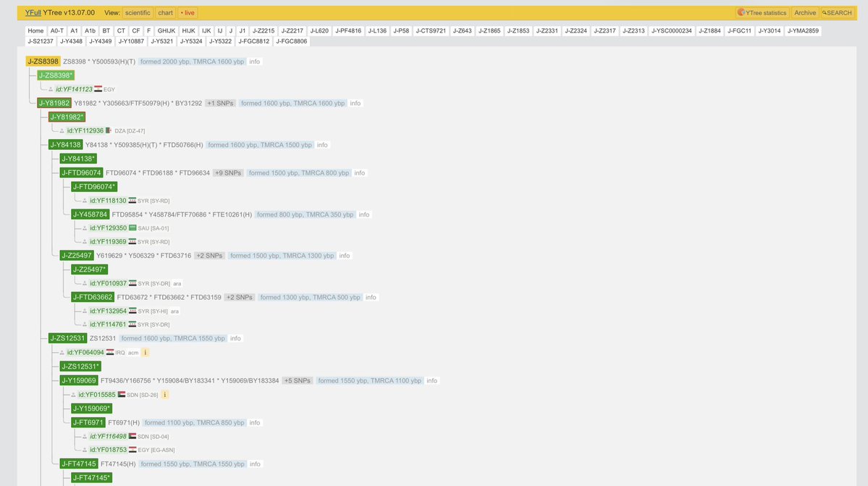Click the Syria flag next to YF010937
Viewport: 868px width, 486px height.
(132, 283)
